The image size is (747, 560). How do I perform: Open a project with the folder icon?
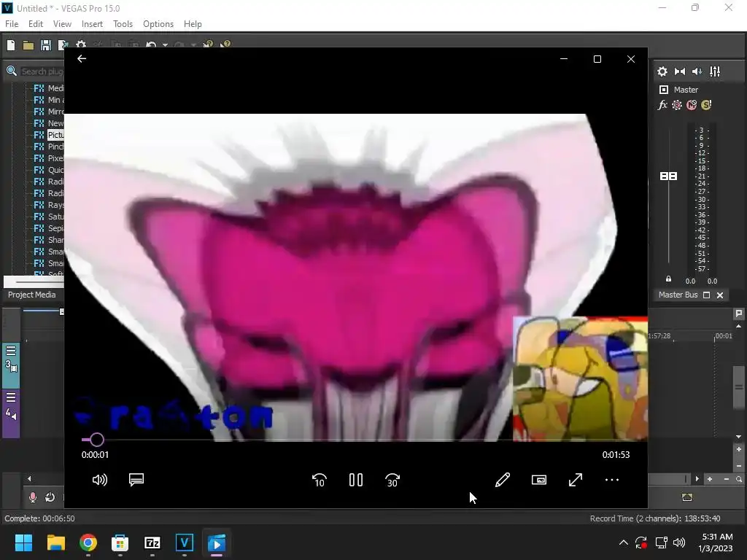(x=28, y=45)
